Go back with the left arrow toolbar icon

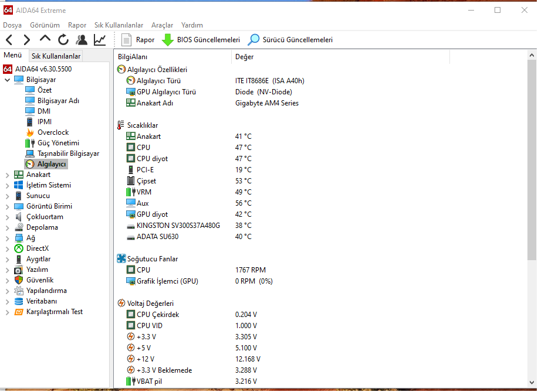tap(9, 40)
